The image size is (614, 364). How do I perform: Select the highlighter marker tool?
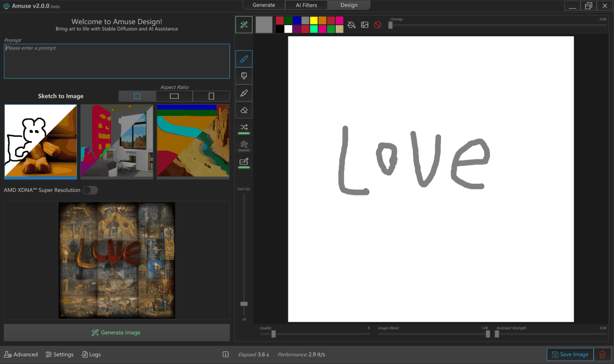[244, 93]
